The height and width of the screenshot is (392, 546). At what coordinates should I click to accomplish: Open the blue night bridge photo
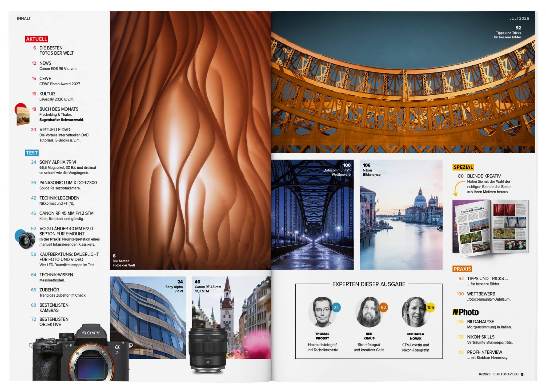pyautogui.click(x=312, y=215)
